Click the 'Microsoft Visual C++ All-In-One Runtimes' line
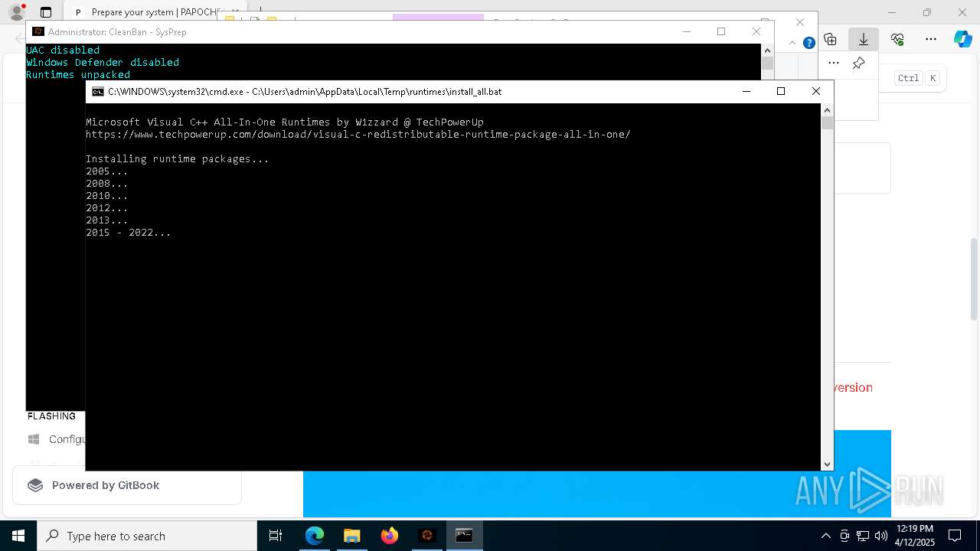 click(x=285, y=122)
